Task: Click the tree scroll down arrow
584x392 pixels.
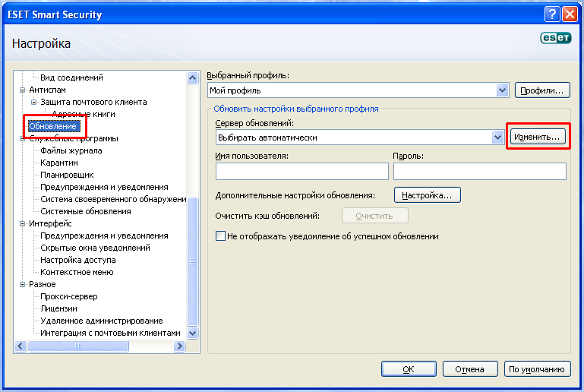Action: click(x=193, y=334)
